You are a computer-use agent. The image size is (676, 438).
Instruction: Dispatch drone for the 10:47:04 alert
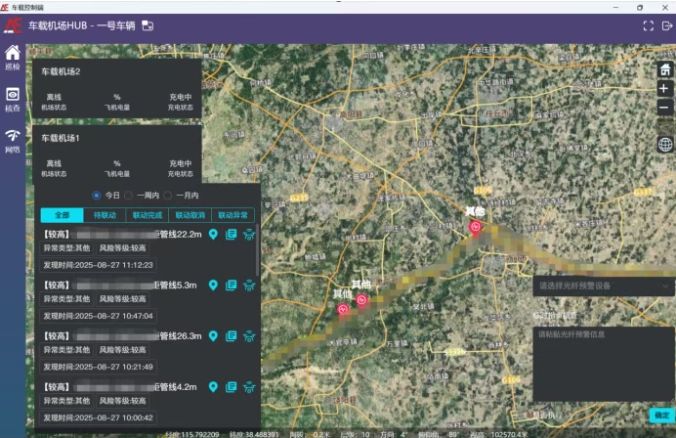[x=249, y=285]
